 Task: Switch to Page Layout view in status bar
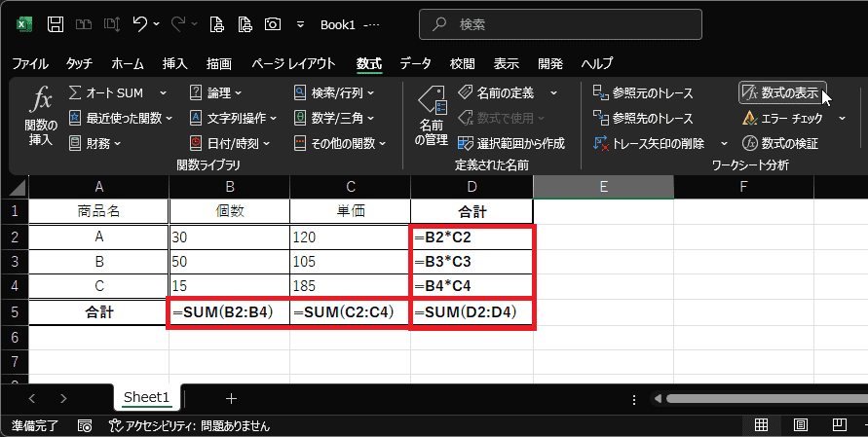point(800,425)
